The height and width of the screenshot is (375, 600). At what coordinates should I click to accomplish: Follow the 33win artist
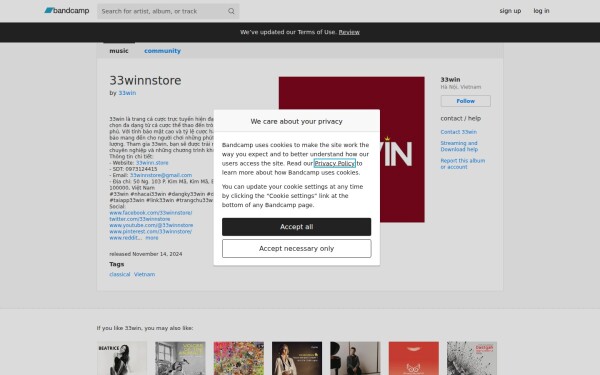pos(465,101)
